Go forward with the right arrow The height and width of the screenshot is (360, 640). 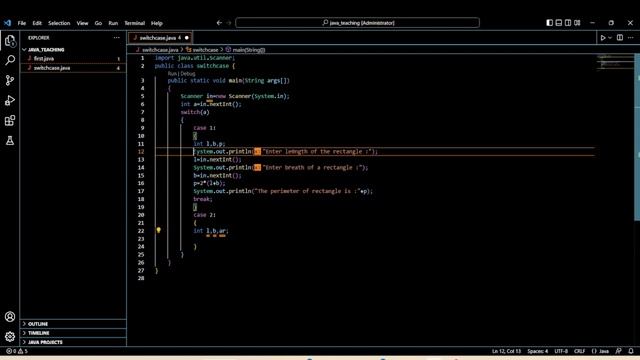(x=229, y=23)
